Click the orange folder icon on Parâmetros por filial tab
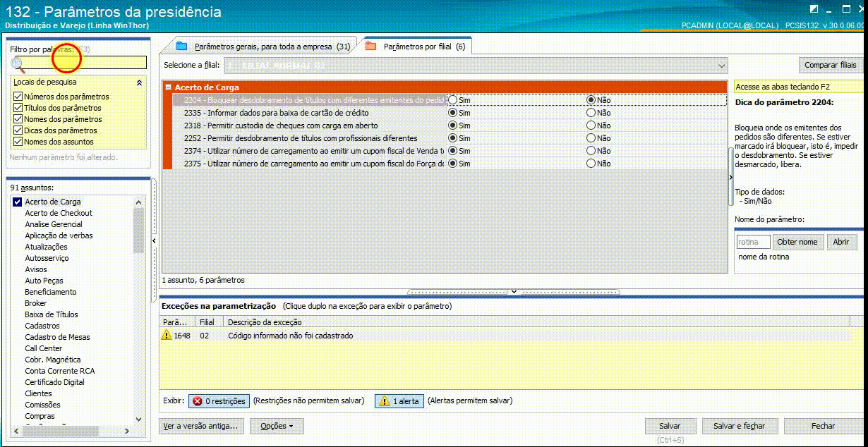868x447 pixels. coord(370,47)
